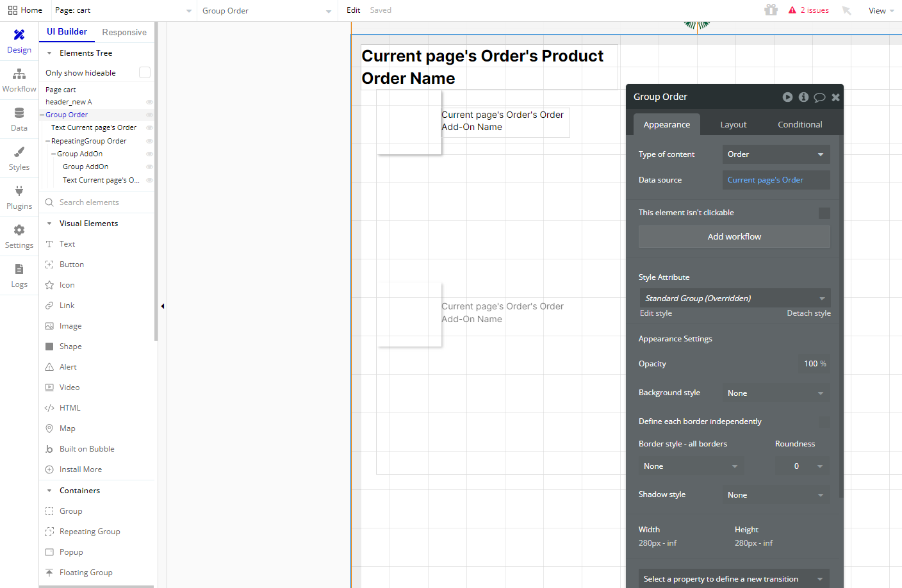Close the Group Order property panel

[x=835, y=97]
